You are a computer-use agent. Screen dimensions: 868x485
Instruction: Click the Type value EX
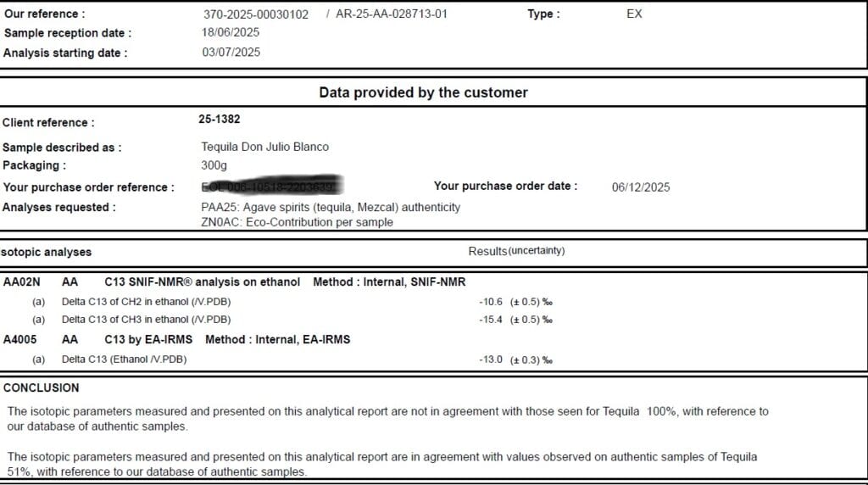point(634,14)
